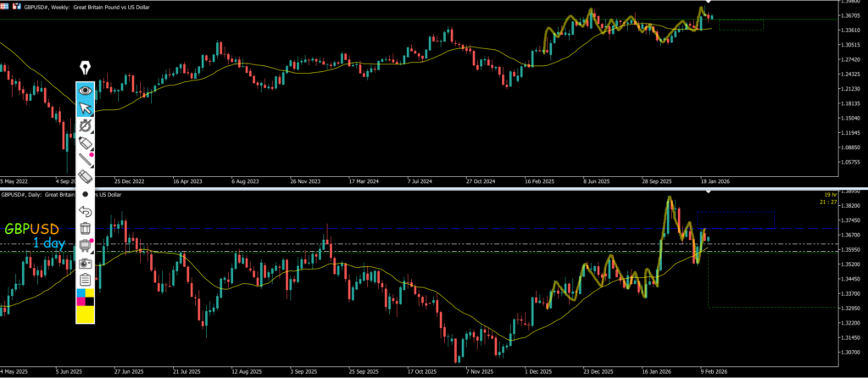This screenshot has height=378, width=868.
Task: Open the clipboard icon in the toolbar
Action: click(x=85, y=279)
